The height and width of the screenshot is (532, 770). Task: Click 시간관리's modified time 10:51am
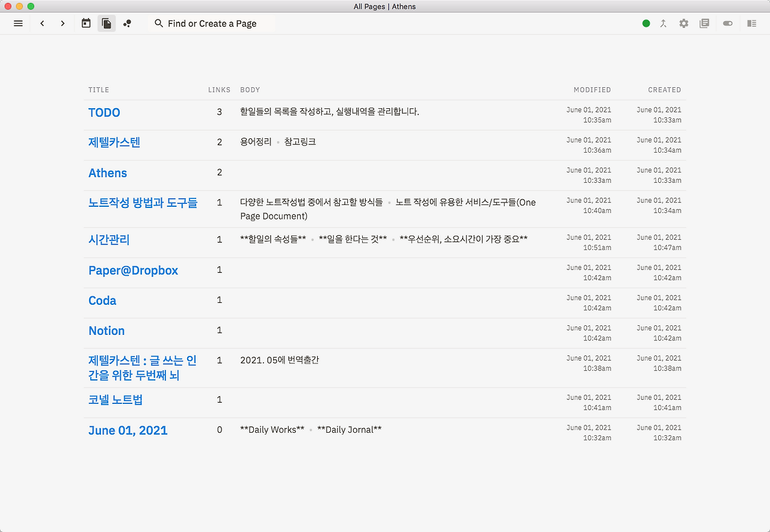[597, 248]
